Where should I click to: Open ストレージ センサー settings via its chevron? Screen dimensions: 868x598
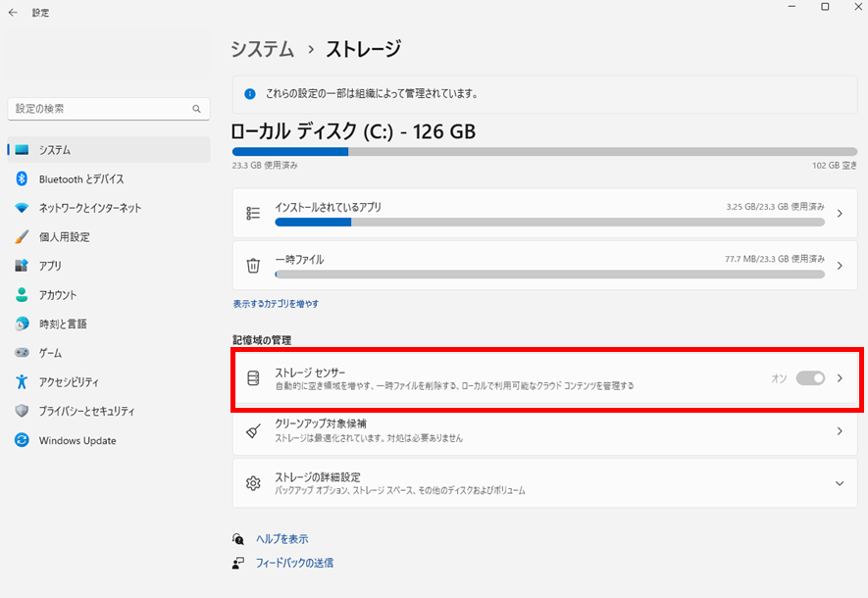[840, 377]
